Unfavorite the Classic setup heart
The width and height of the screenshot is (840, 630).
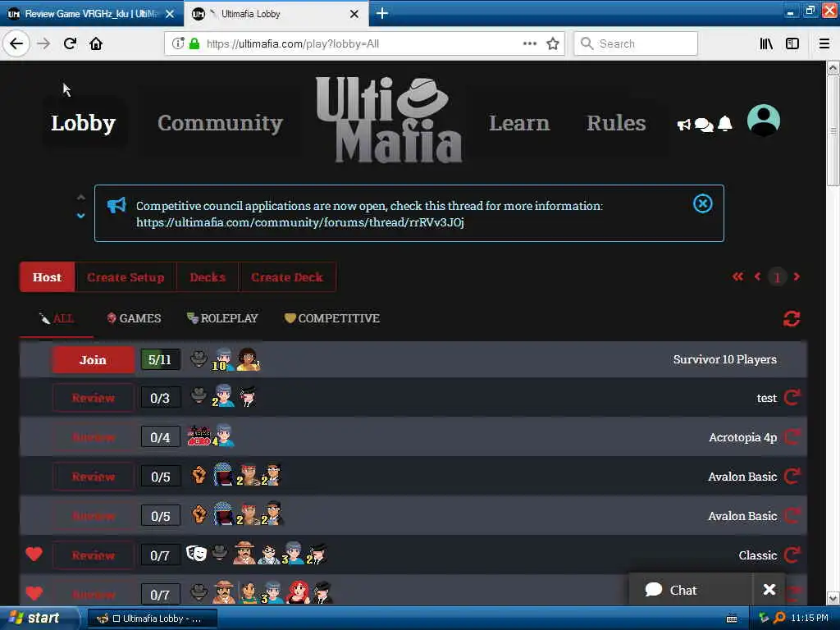coord(34,554)
